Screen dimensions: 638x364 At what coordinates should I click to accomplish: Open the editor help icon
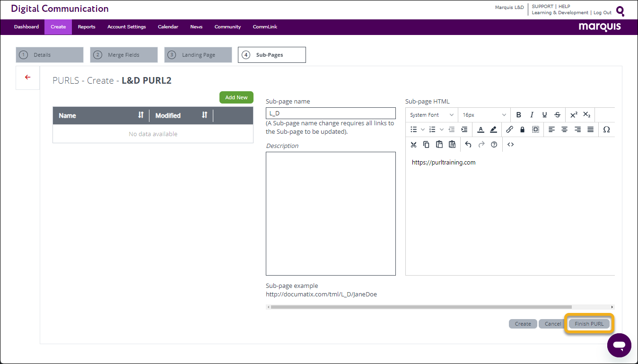494,145
